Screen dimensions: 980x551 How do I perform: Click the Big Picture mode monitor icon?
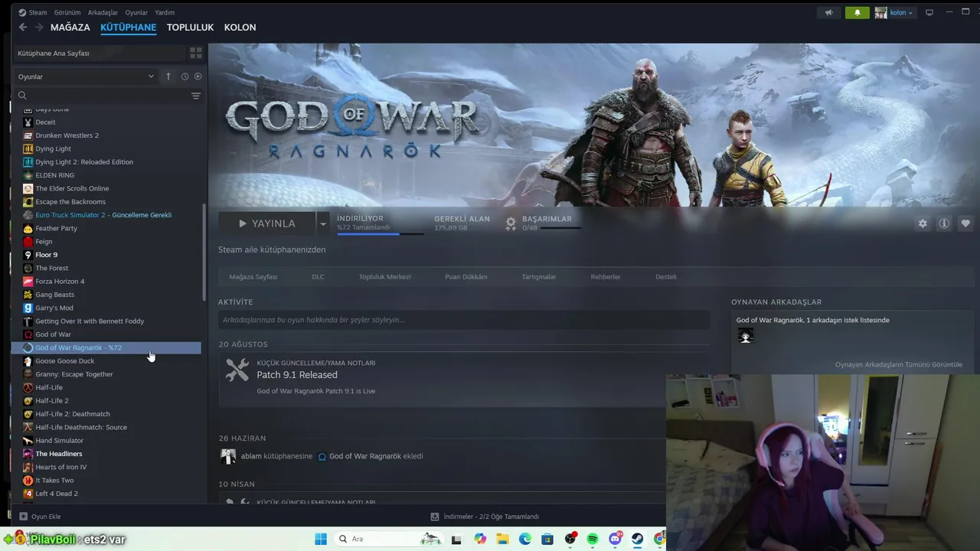tap(929, 13)
